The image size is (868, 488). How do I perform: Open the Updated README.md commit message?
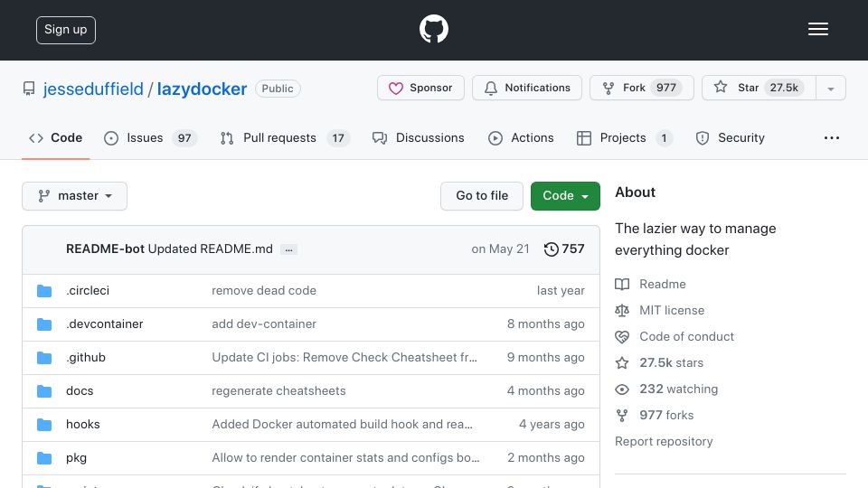tap(211, 249)
